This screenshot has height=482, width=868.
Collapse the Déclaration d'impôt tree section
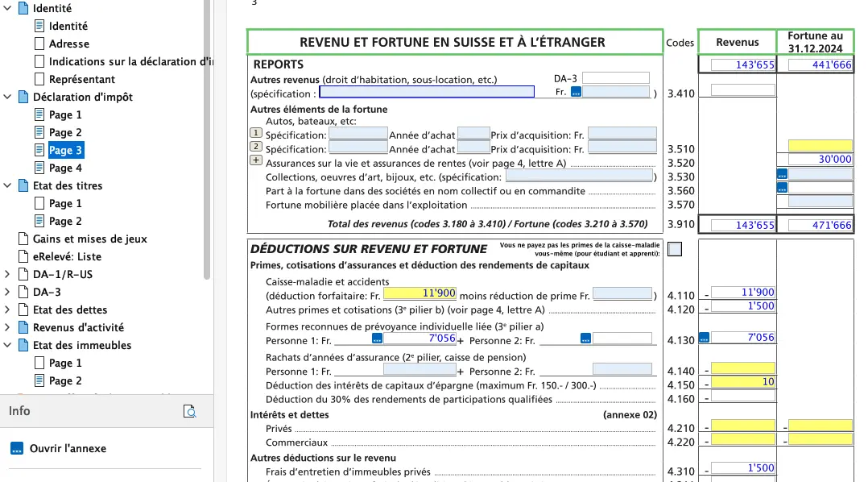[x=7, y=97]
